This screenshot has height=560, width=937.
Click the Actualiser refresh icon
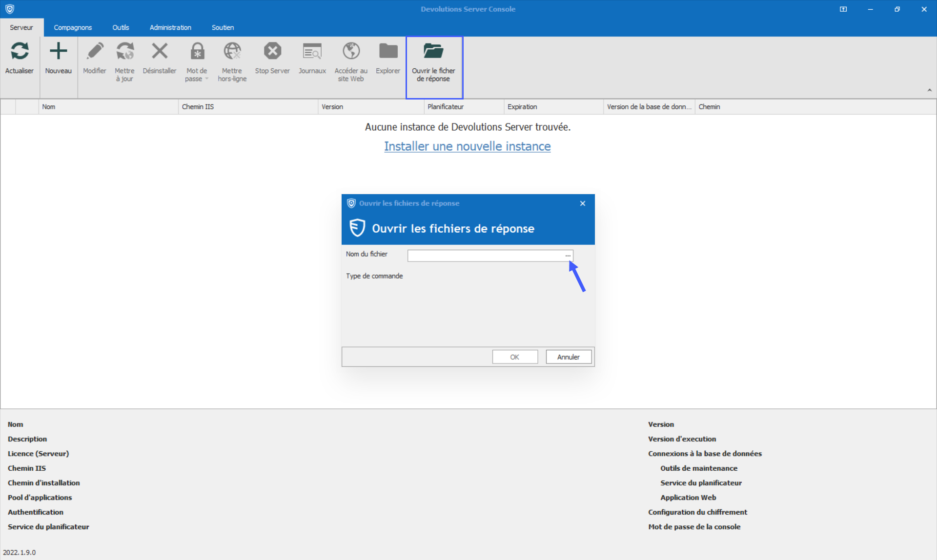(x=20, y=51)
